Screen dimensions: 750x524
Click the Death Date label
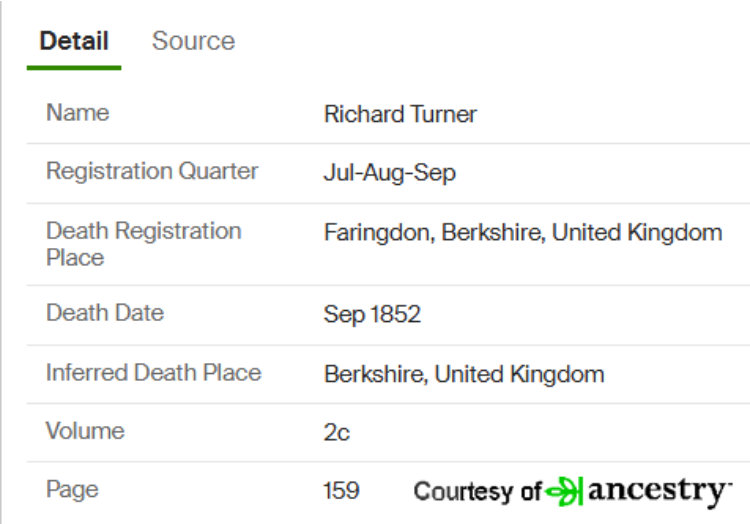point(105,313)
